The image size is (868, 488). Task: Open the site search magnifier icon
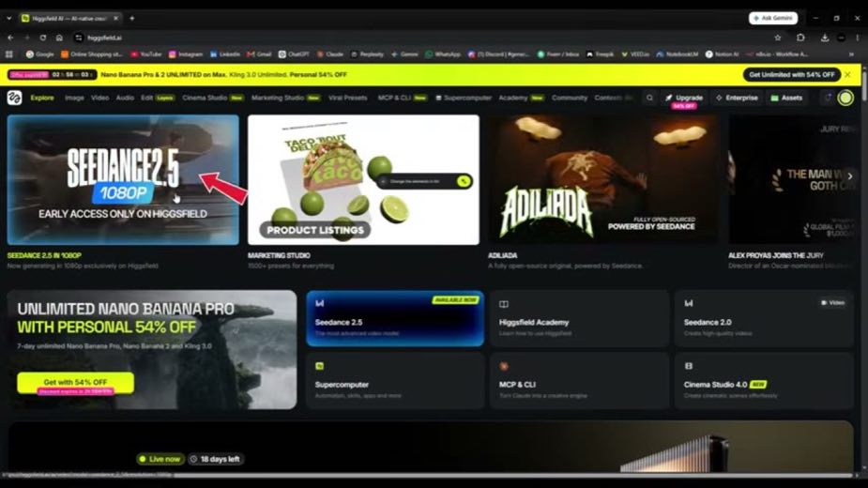(650, 98)
